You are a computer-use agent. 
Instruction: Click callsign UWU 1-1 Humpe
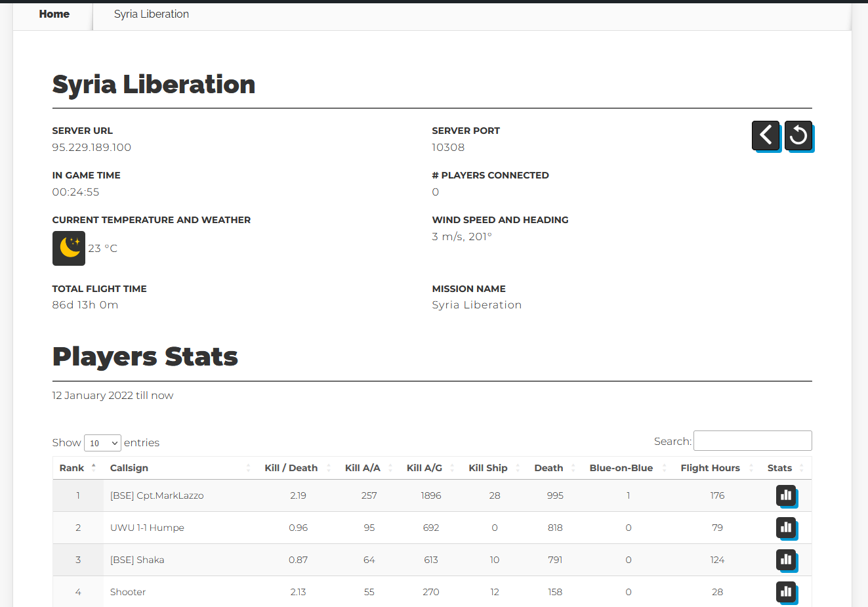(147, 528)
